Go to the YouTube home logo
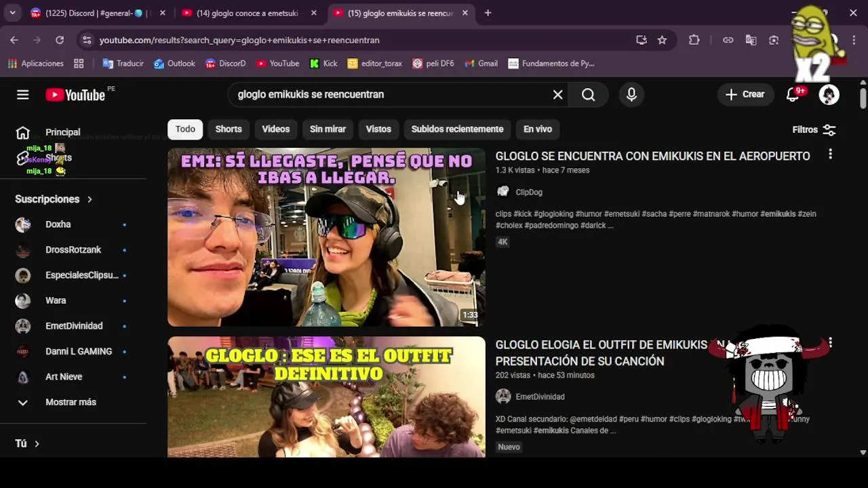 click(75, 95)
